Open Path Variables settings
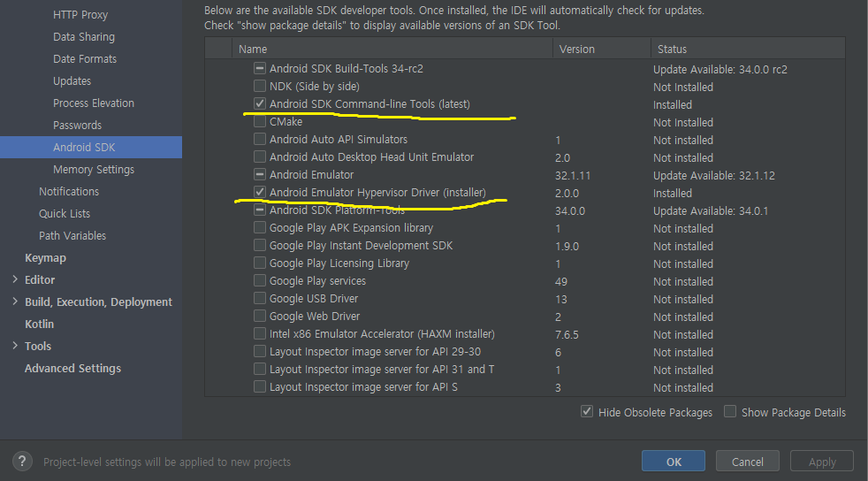Screen dimensions: 868x481 click(x=72, y=236)
